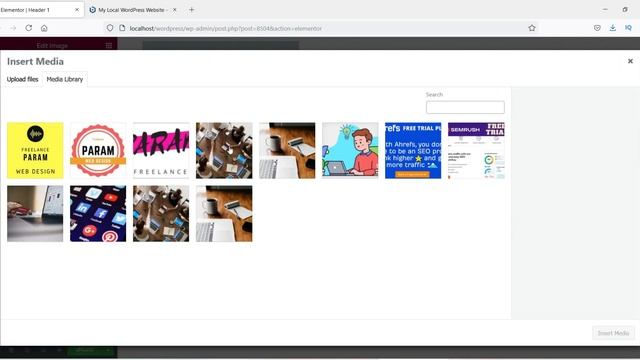Close the Elementor Header 1 tab
Screen dimensions: 640x360
coord(77,10)
